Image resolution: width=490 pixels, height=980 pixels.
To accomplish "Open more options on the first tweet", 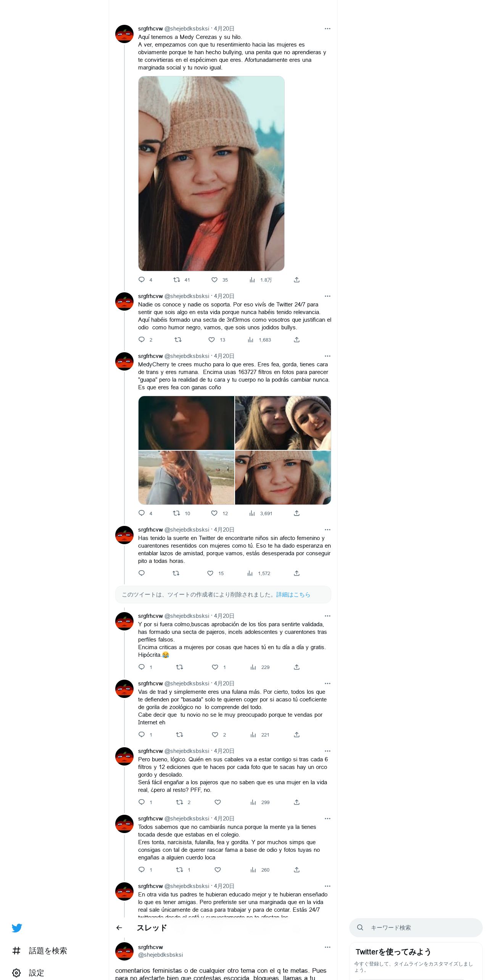I will click(327, 29).
